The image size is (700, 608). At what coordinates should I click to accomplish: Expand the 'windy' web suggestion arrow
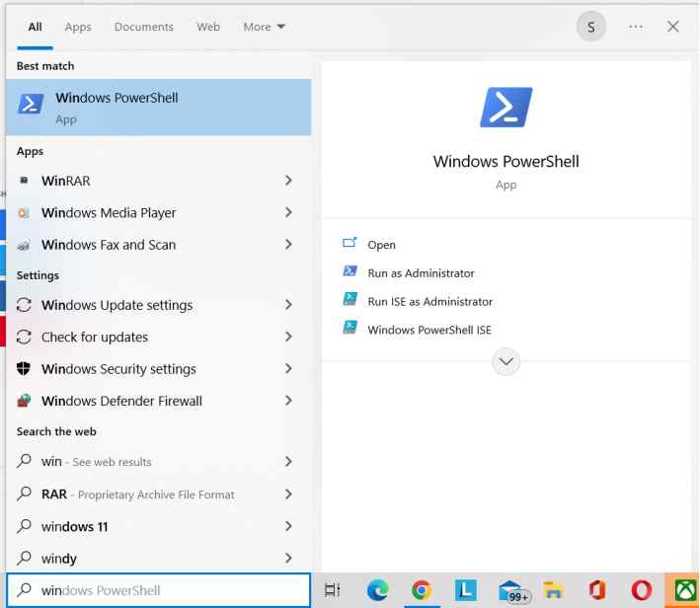[288, 558]
